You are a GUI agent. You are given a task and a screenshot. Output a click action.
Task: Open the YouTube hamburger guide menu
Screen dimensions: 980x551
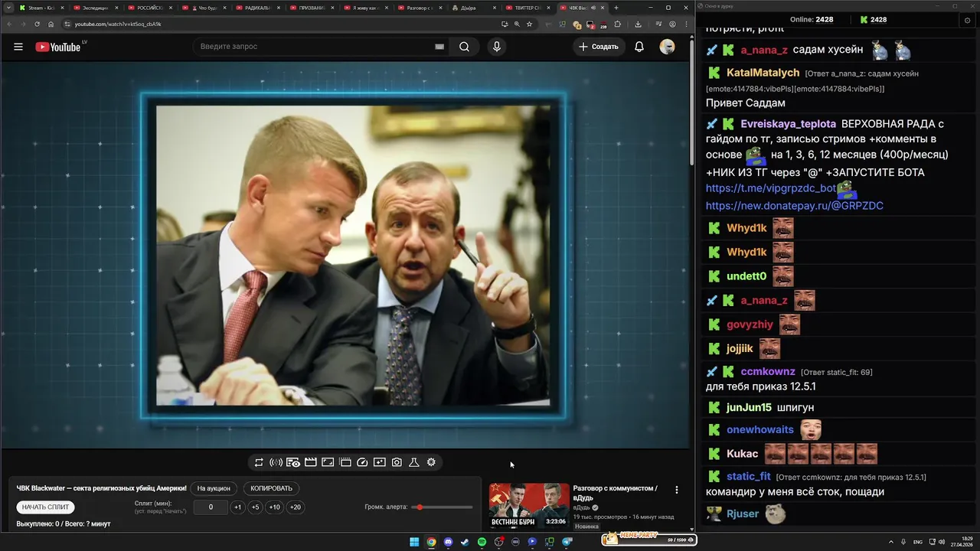pyautogui.click(x=18, y=47)
